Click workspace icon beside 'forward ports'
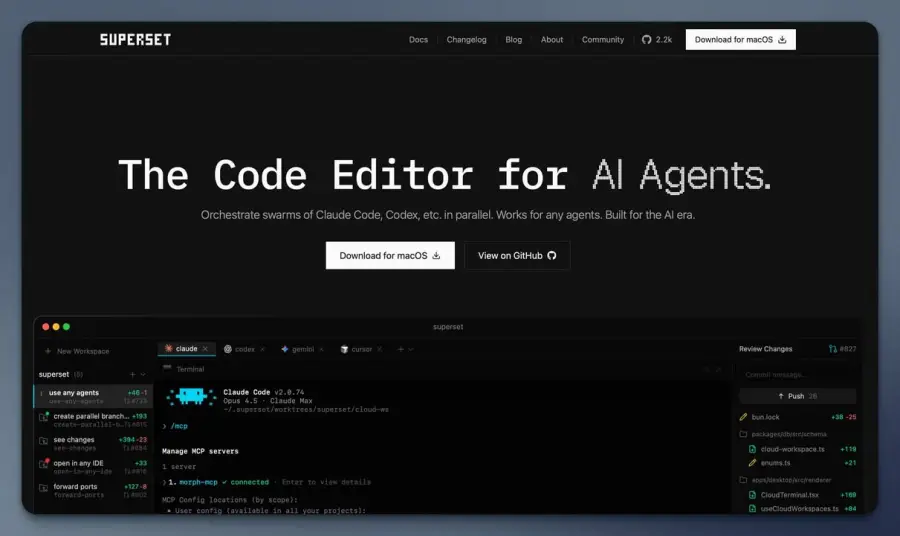This screenshot has width=900, height=536. click(44, 488)
